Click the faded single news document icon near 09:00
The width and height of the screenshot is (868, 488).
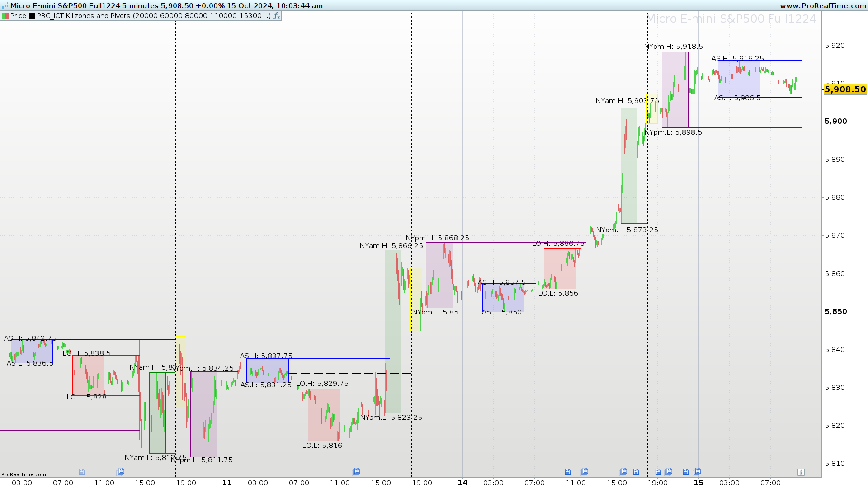[x=82, y=472]
